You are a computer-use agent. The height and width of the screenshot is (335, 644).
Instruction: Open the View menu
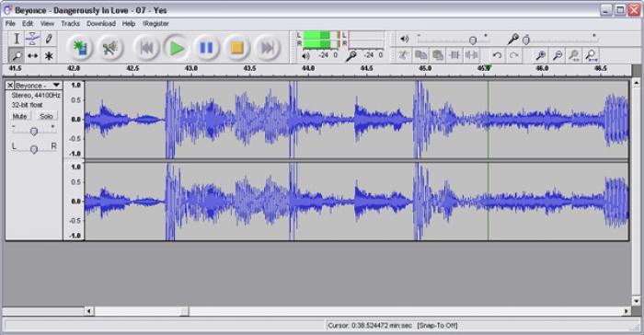tap(47, 23)
